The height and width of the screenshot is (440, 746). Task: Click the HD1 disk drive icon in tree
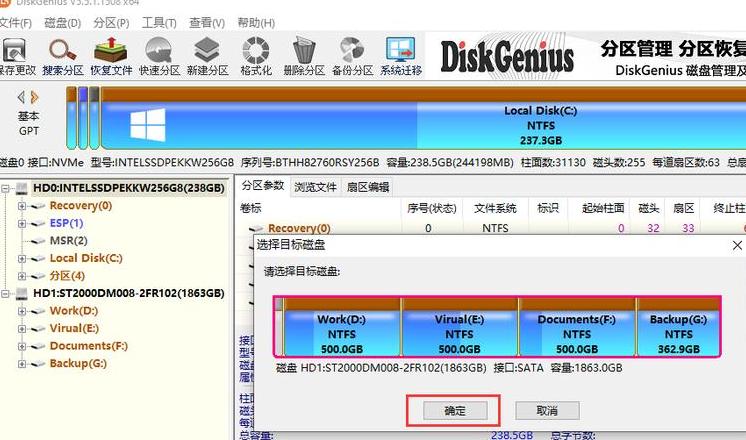pyautogui.click(x=21, y=293)
